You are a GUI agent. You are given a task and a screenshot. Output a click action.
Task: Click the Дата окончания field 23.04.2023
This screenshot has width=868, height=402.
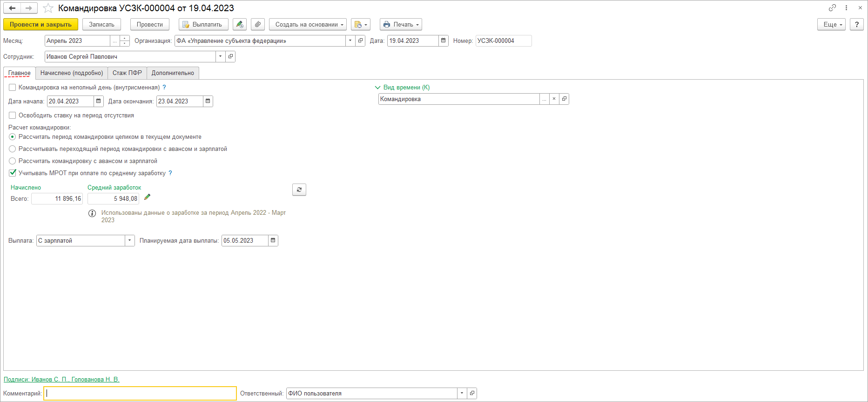pos(180,101)
